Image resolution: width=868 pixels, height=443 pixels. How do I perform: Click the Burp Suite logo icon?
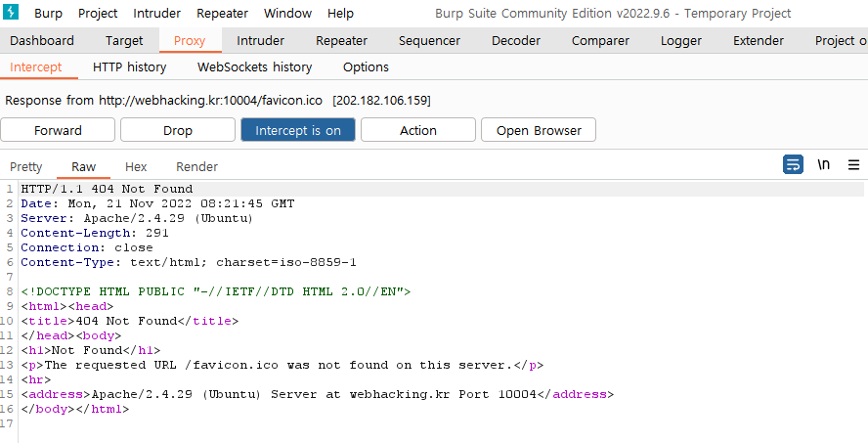tap(11, 12)
